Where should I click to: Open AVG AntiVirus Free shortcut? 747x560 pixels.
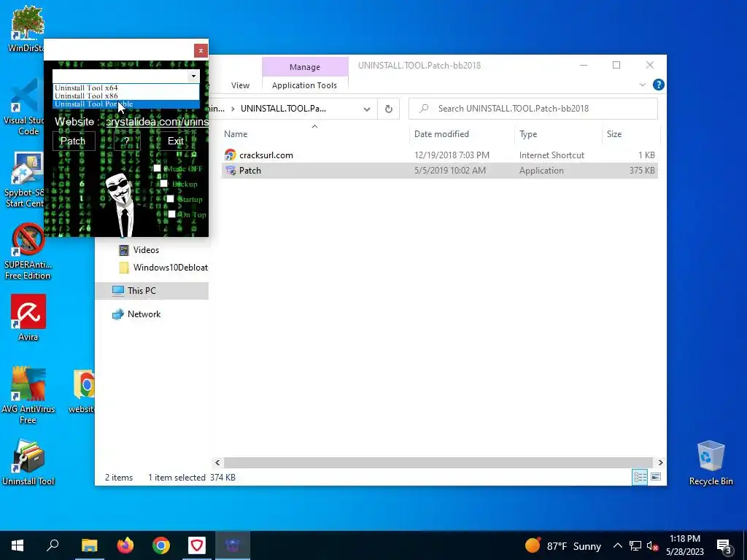tap(28, 395)
